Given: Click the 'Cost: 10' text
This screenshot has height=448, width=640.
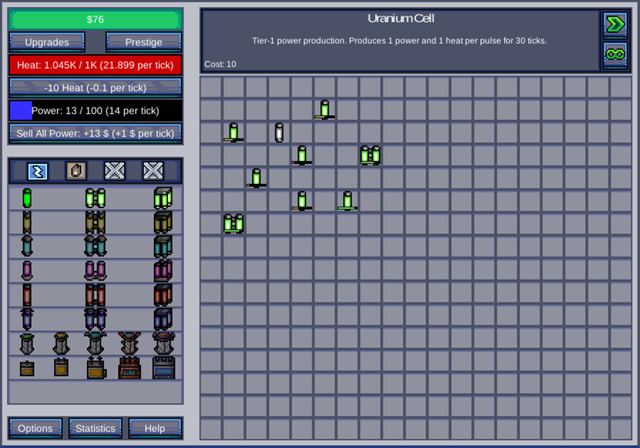Looking at the screenshot, I should 220,64.
